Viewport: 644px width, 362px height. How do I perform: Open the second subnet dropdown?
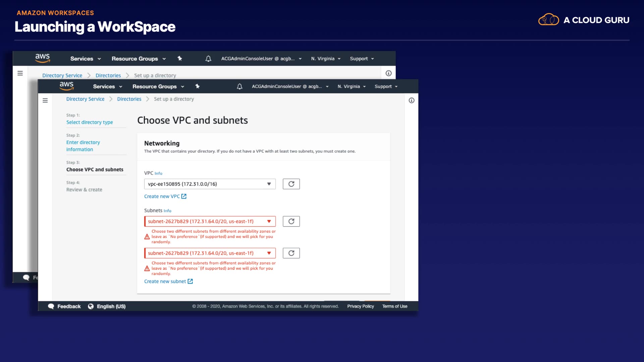point(210,253)
